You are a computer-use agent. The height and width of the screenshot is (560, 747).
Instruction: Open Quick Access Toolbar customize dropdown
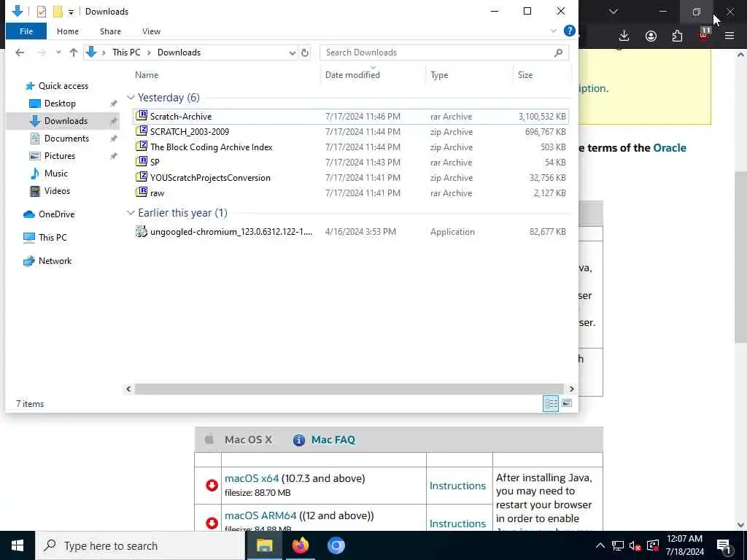click(71, 12)
